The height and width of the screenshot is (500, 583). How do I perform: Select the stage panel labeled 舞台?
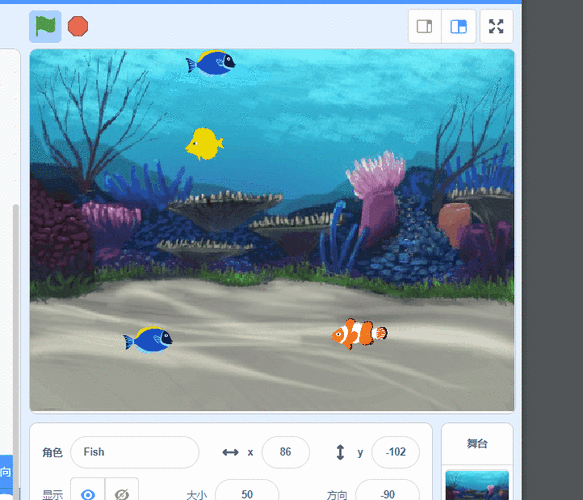point(477,443)
